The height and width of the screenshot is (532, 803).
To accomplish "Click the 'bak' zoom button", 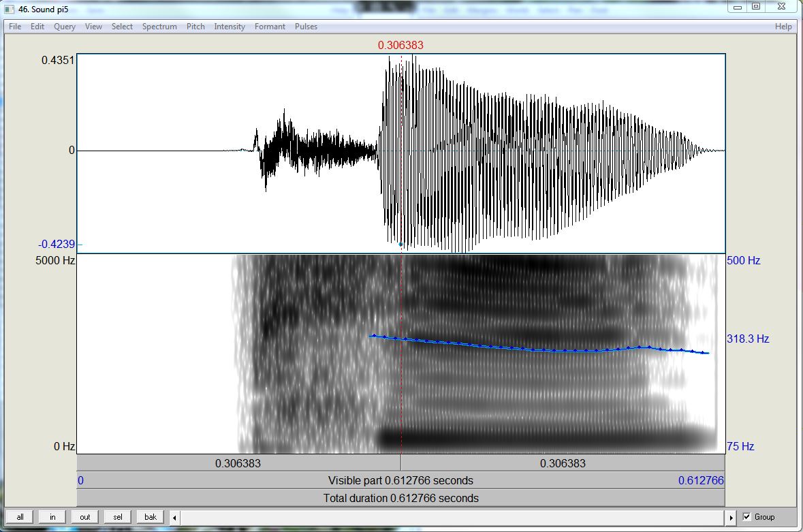I will [151, 517].
